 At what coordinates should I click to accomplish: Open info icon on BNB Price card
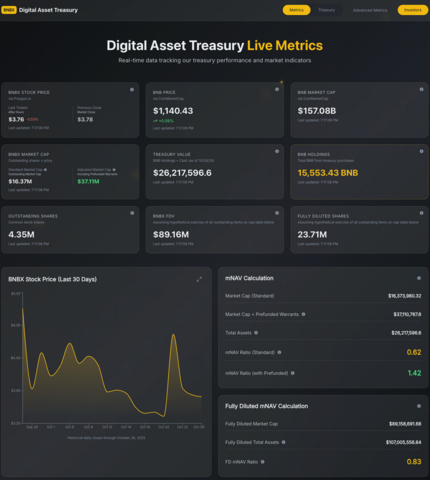[277, 89]
